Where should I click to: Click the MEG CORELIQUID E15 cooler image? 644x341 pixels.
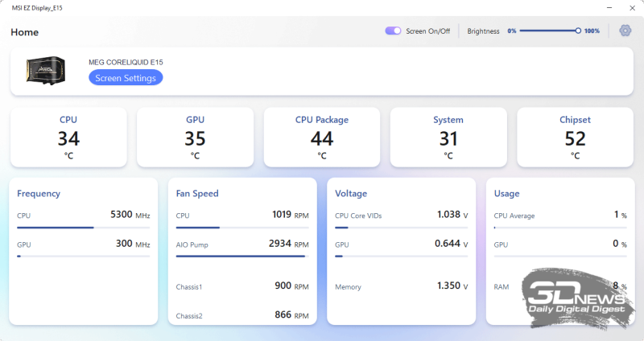tap(46, 71)
